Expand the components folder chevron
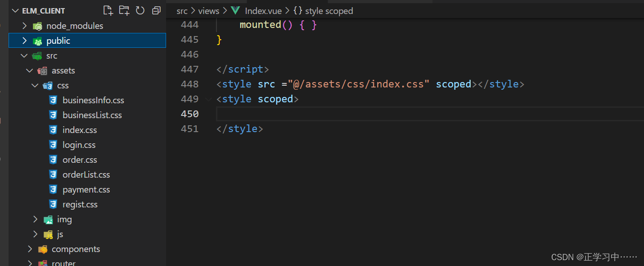Image resolution: width=644 pixels, height=266 pixels. [x=30, y=249]
